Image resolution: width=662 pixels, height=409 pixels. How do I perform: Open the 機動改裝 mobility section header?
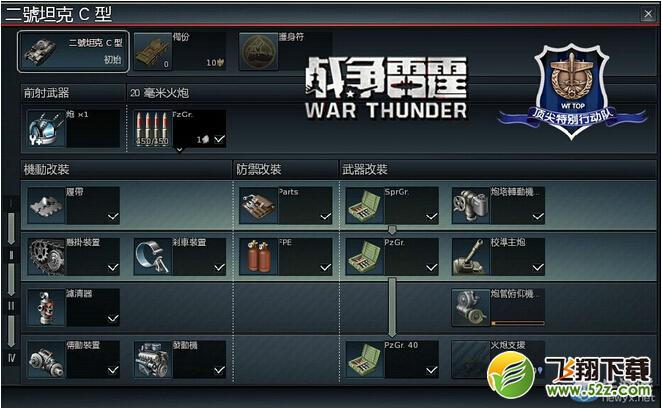(46, 170)
